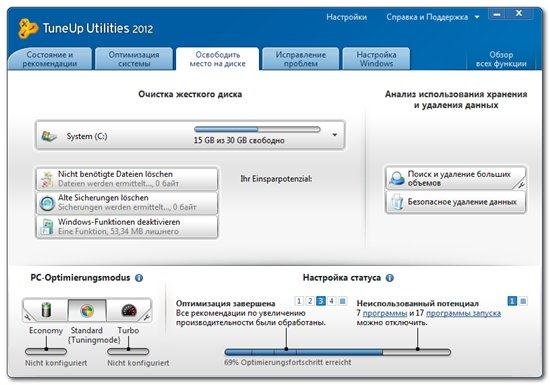550x385 pixels.
Task: Click Оптимизация завершена heading
Action: [225, 303]
